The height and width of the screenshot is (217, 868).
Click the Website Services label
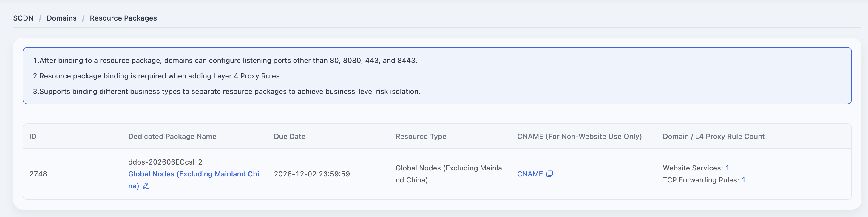[693, 168]
